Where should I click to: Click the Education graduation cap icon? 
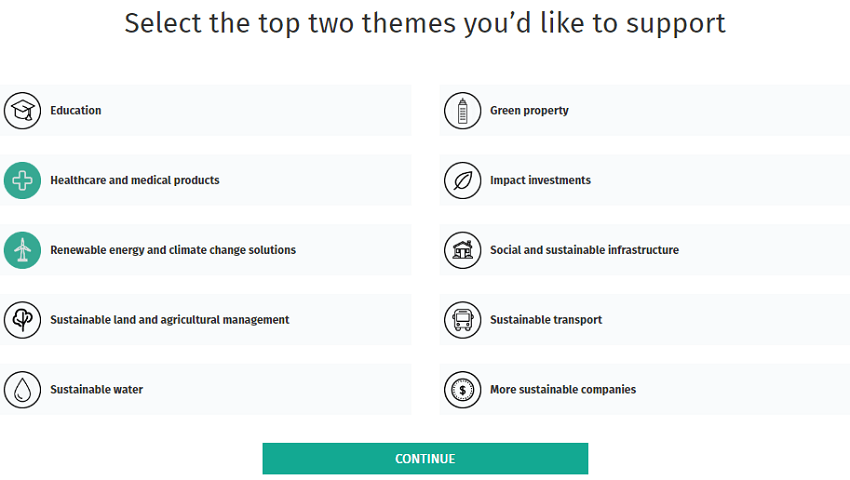click(x=22, y=110)
